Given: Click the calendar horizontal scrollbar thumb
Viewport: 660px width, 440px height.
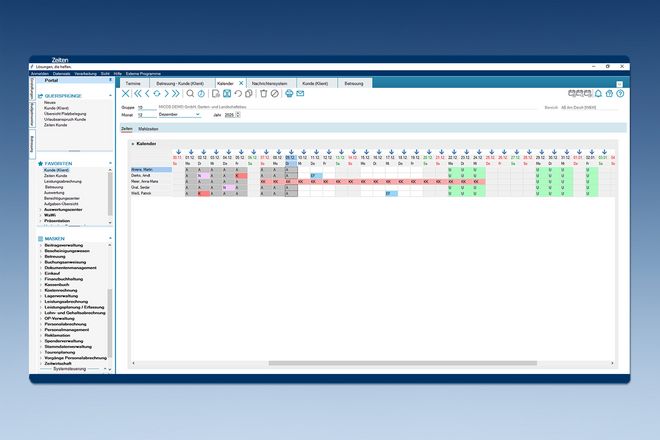Looking at the screenshot, I should [403, 363].
